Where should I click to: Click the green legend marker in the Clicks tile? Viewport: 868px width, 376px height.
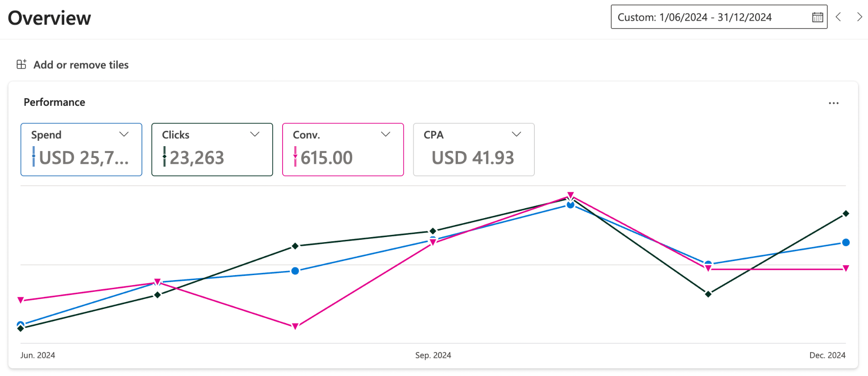point(164,158)
